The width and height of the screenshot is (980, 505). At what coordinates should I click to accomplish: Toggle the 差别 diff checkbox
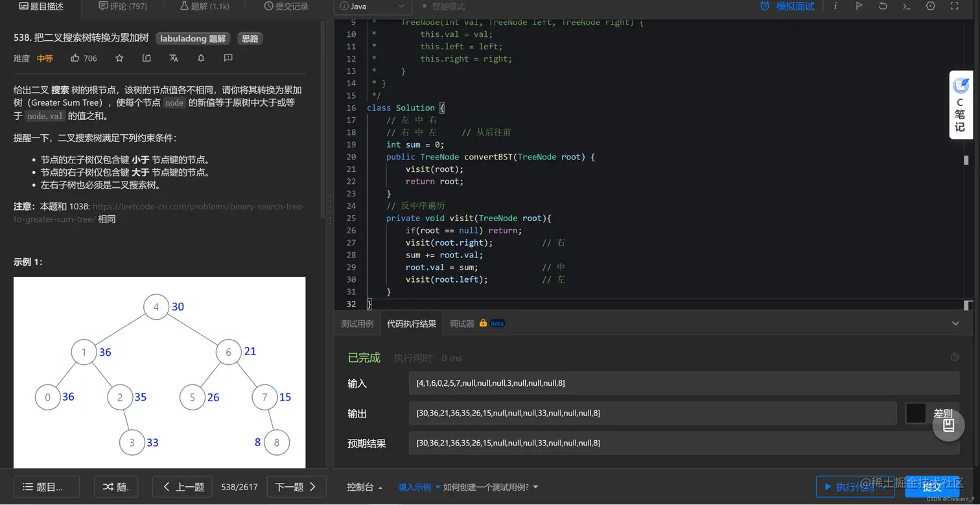click(916, 413)
